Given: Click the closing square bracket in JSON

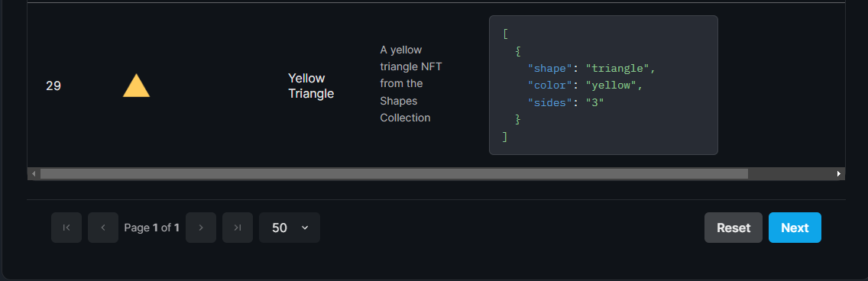Looking at the screenshot, I should [505, 136].
